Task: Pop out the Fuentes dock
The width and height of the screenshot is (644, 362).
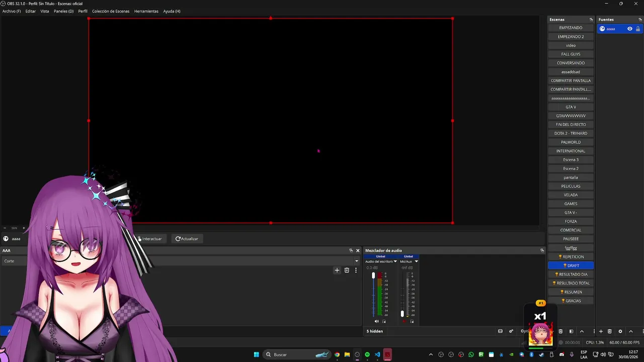Action: coord(640,20)
